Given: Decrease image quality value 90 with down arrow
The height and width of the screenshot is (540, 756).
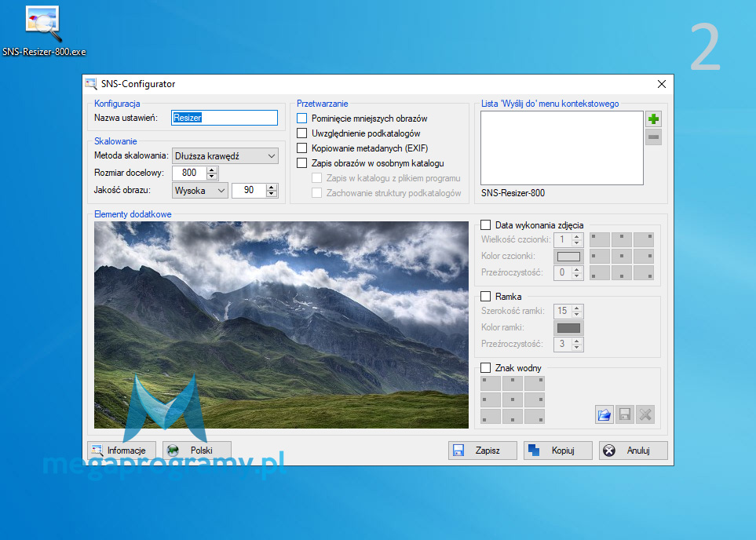Looking at the screenshot, I should 272,194.
